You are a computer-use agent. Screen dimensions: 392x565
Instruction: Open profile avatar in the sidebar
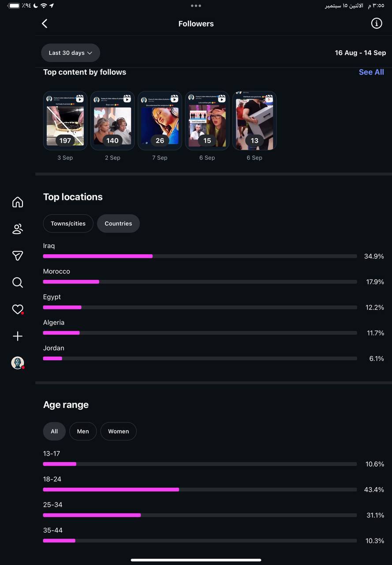point(18,363)
